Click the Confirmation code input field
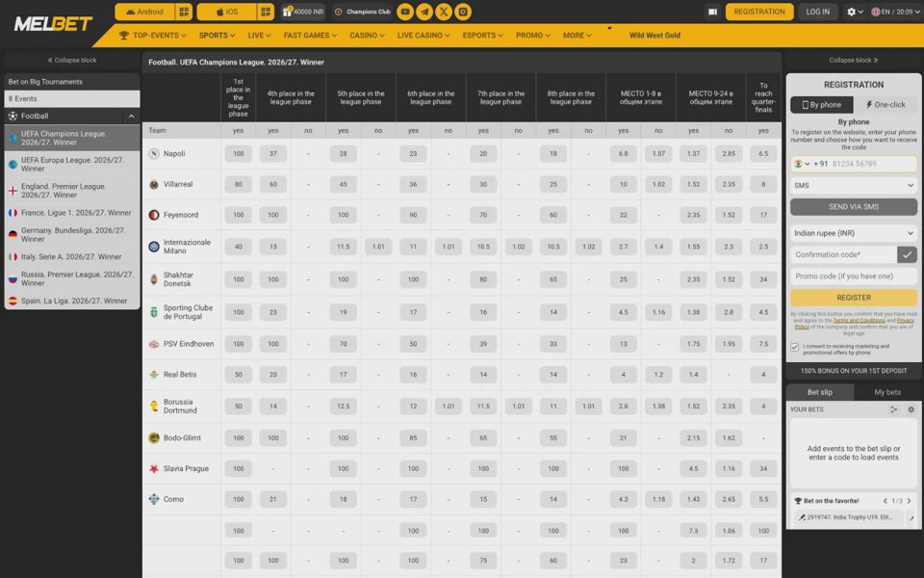 pyautogui.click(x=843, y=254)
